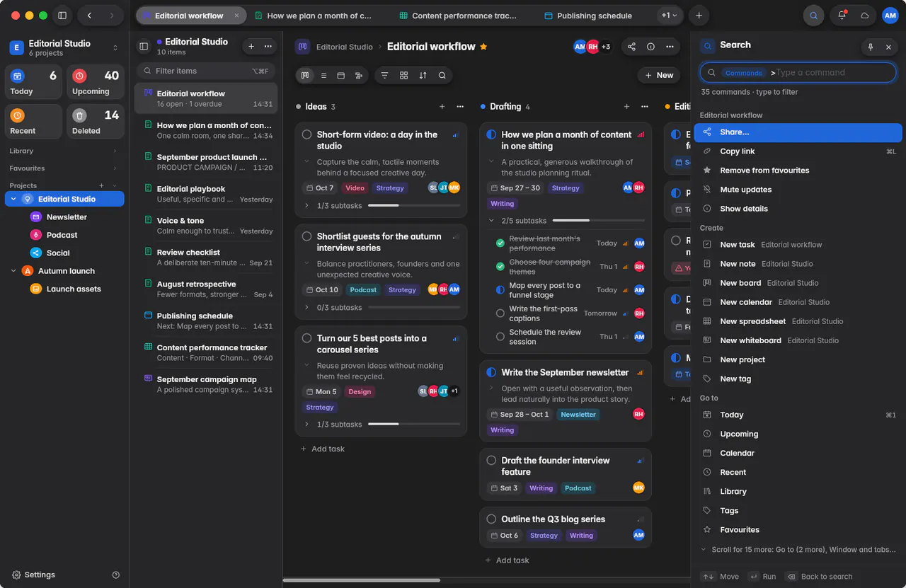This screenshot has height=588, width=906.
Task: Check off 'Shortlist guests for the autumn interview series'
Action: (306, 236)
